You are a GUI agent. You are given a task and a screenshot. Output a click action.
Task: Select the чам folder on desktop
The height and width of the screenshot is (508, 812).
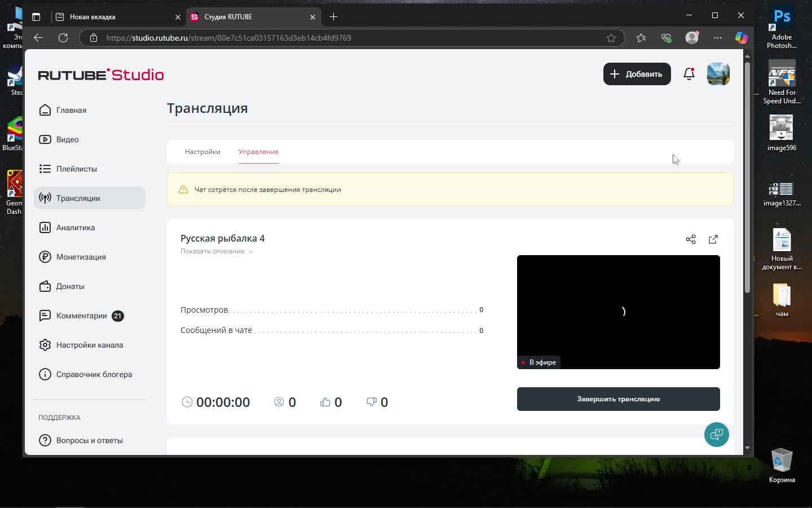[782, 300]
